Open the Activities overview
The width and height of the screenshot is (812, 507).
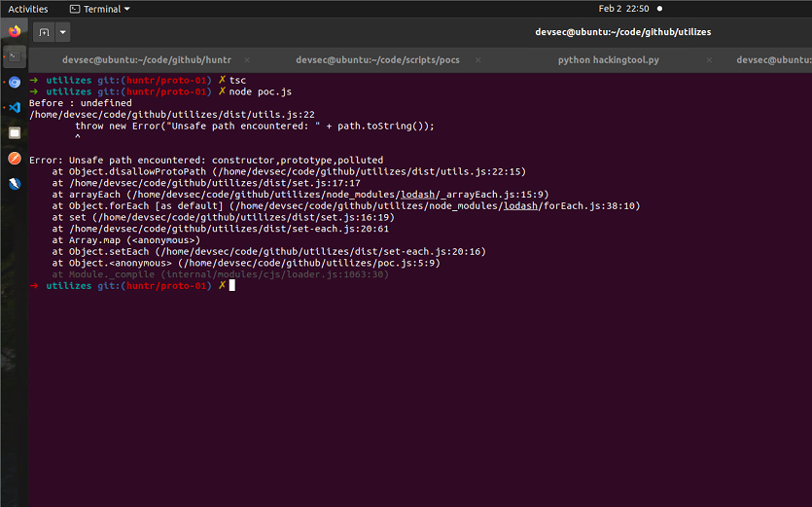click(x=28, y=9)
